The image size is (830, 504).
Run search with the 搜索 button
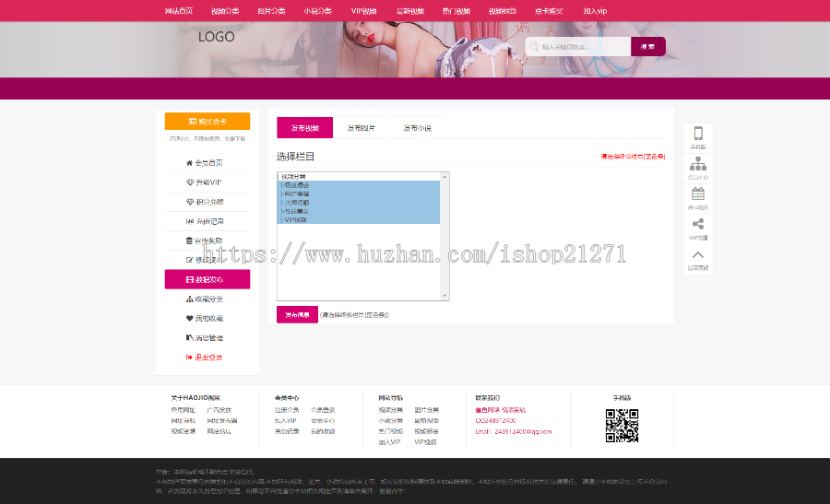tap(648, 47)
